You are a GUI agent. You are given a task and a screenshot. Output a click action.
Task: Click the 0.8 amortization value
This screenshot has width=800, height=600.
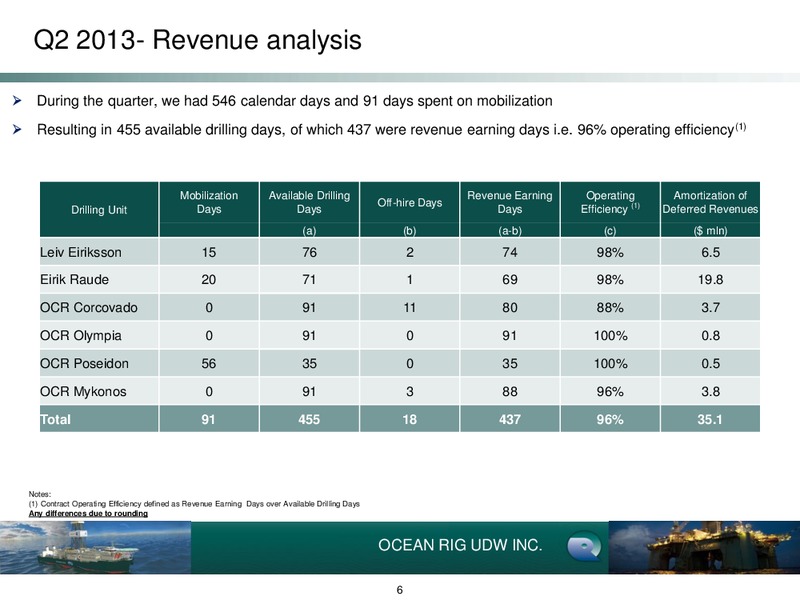[710, 336]
